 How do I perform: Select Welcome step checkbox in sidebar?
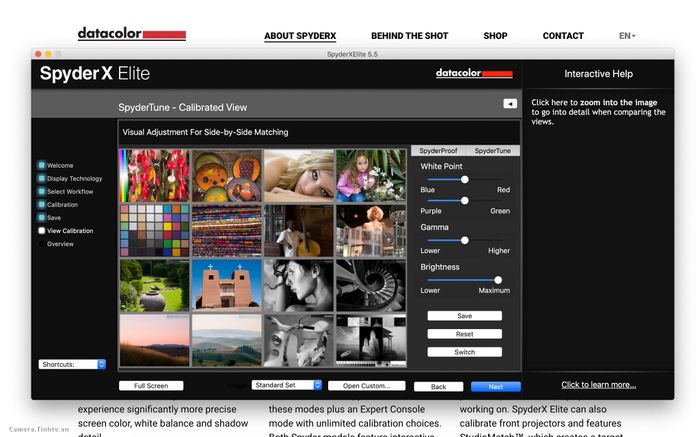[42, 165]
